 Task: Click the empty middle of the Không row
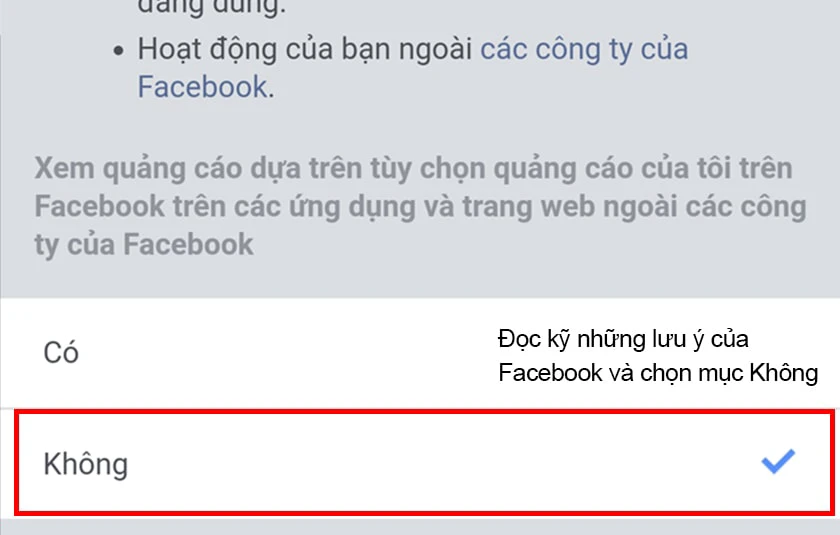[x=429, y=463]
